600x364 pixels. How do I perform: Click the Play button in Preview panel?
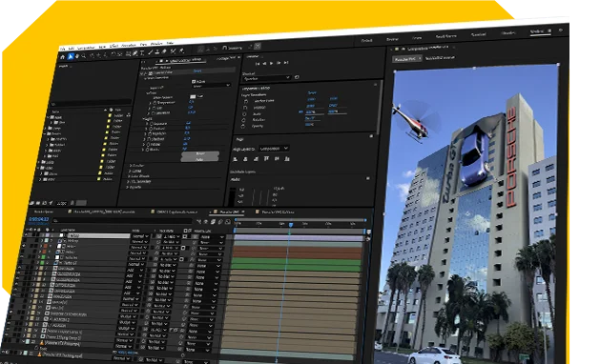tap(271, 63)
